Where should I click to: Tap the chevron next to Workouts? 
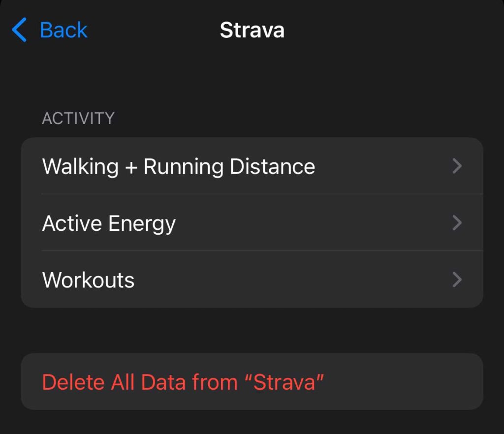[457, 280]
